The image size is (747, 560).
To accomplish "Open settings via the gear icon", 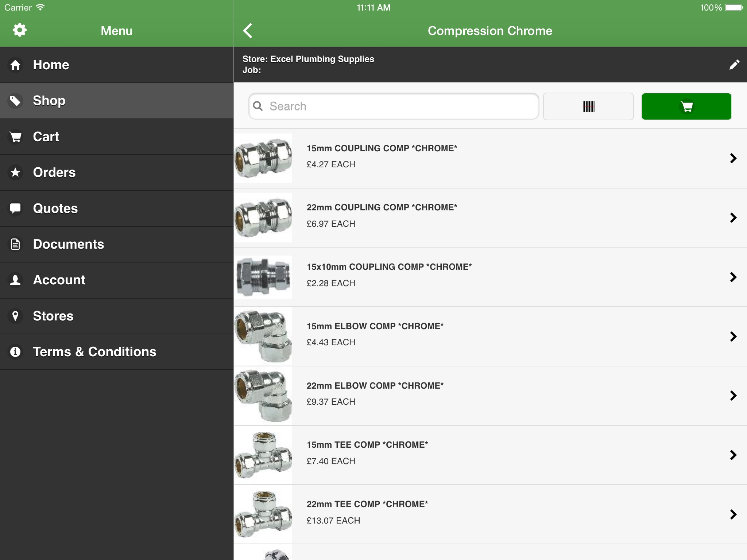I will (x=19, y=30).
